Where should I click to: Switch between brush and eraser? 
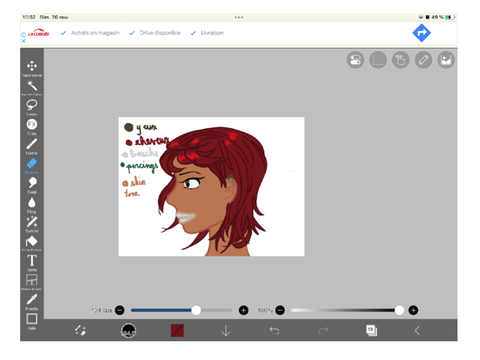point(80,330)
